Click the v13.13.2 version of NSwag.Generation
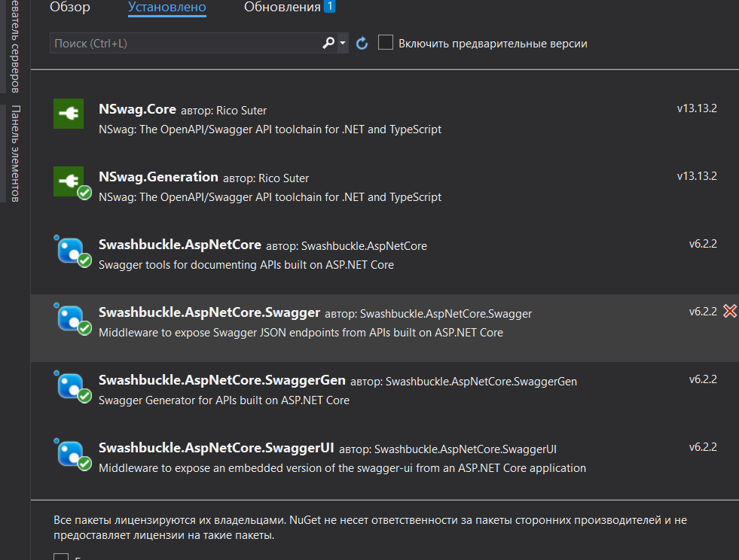 (x=697, y=176)
